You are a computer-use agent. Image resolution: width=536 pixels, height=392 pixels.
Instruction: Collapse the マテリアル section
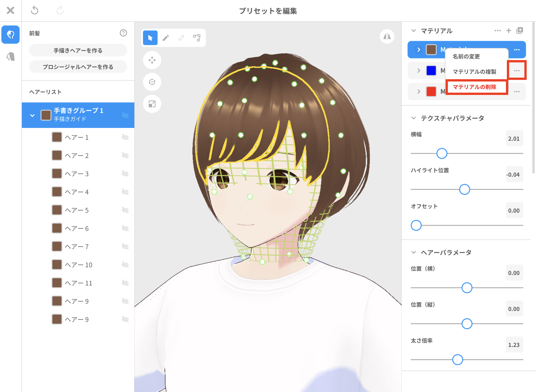pyautogui.click(x=413, y=31)
